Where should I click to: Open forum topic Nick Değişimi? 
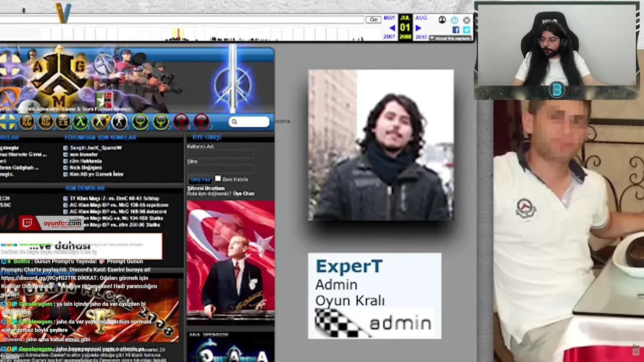[x=86, y=167]
